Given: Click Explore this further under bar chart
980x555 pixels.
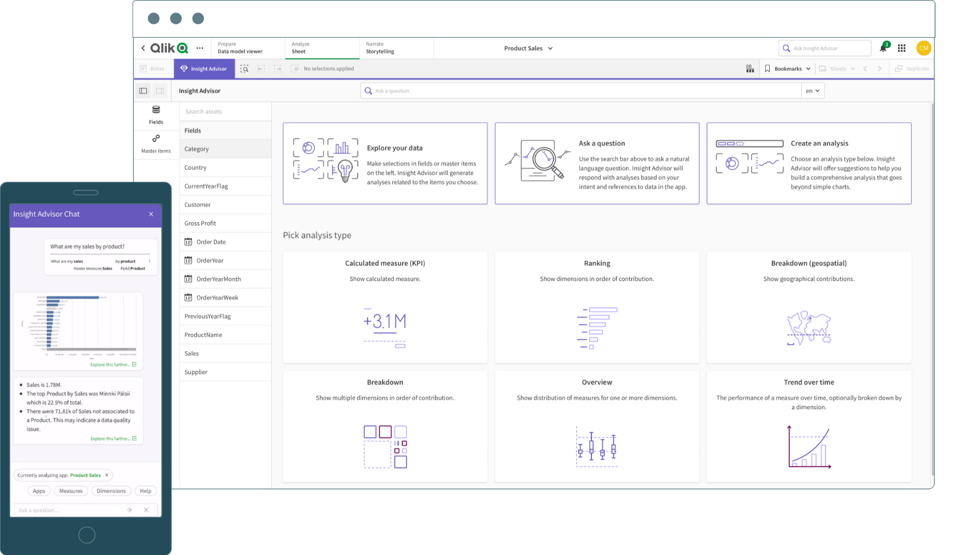Looking at the screenshot, I should (x=113, y=365).
